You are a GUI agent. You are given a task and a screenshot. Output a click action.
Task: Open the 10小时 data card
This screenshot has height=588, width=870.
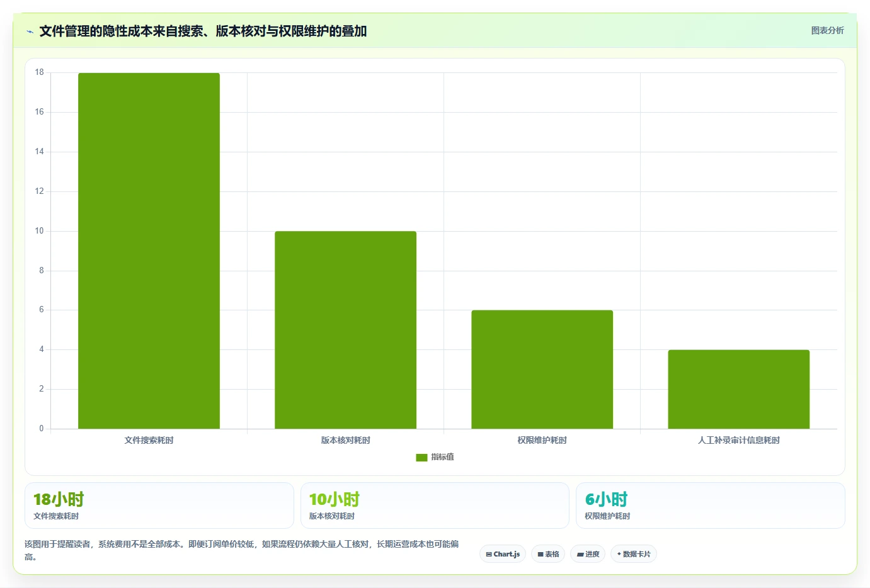click(x=435, y=506)
